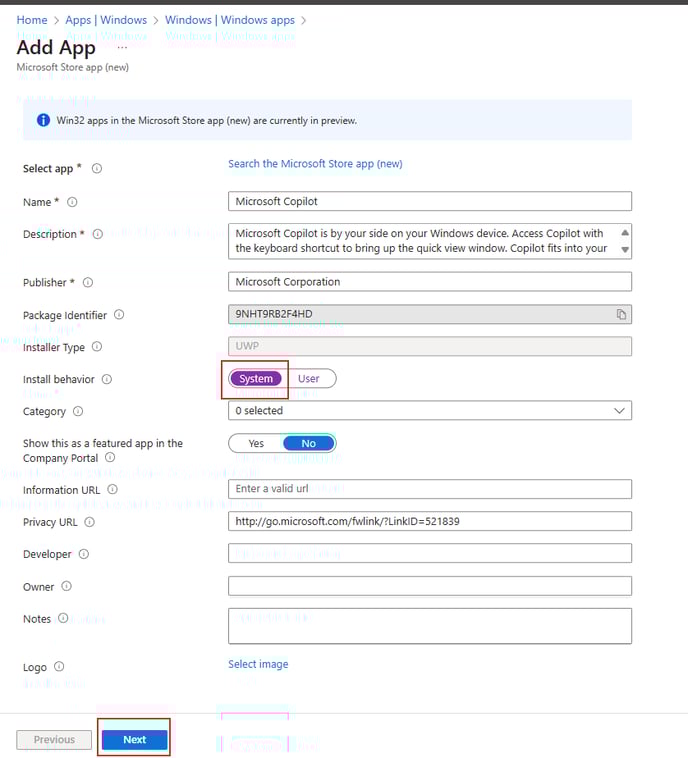Click the blue info icon in preview banner
Screen dimensions: 688x758
[x=44, y=120]
